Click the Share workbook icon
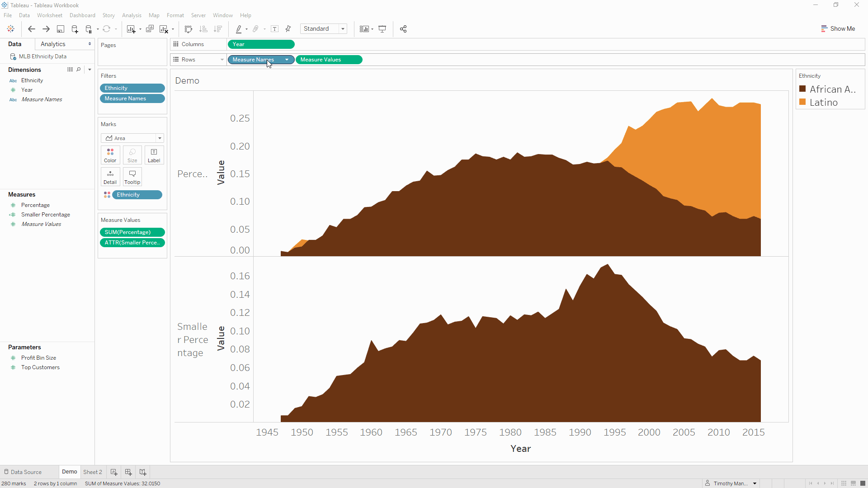868x488 pixels. coord(403,29)
